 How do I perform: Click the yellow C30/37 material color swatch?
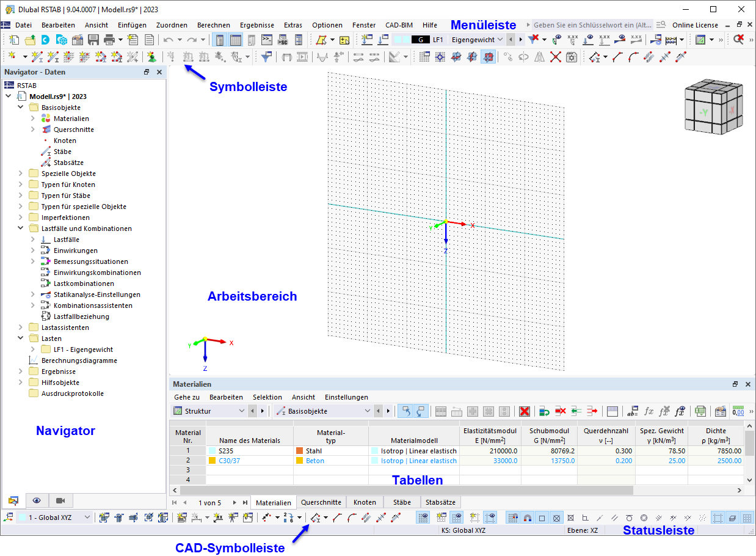[x=213, y=461]
